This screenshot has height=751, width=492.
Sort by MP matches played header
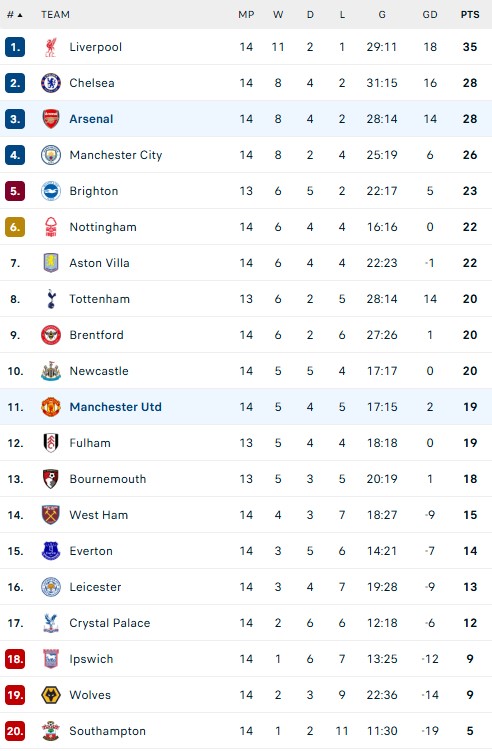tap(246, 15)
